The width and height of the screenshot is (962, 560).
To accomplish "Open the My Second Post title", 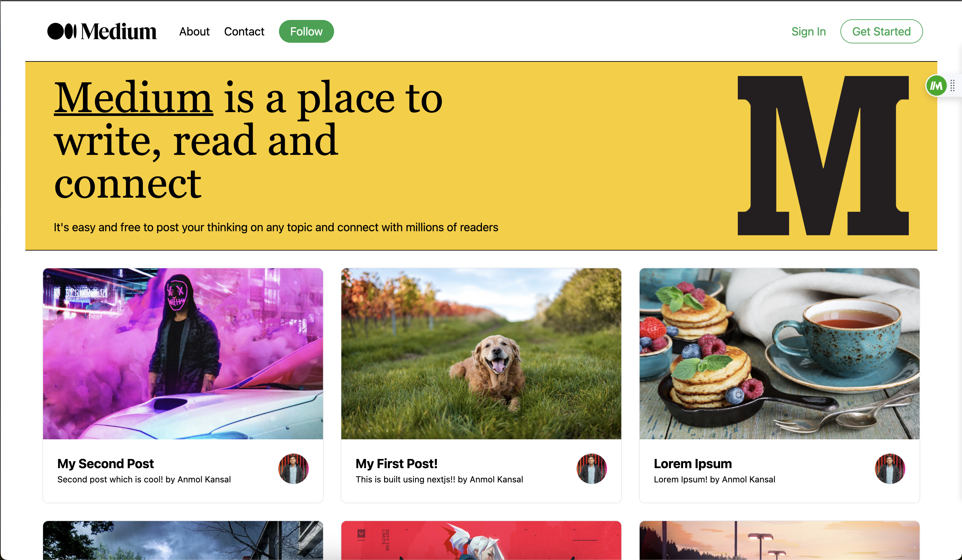I will click(x=105, y=463).
